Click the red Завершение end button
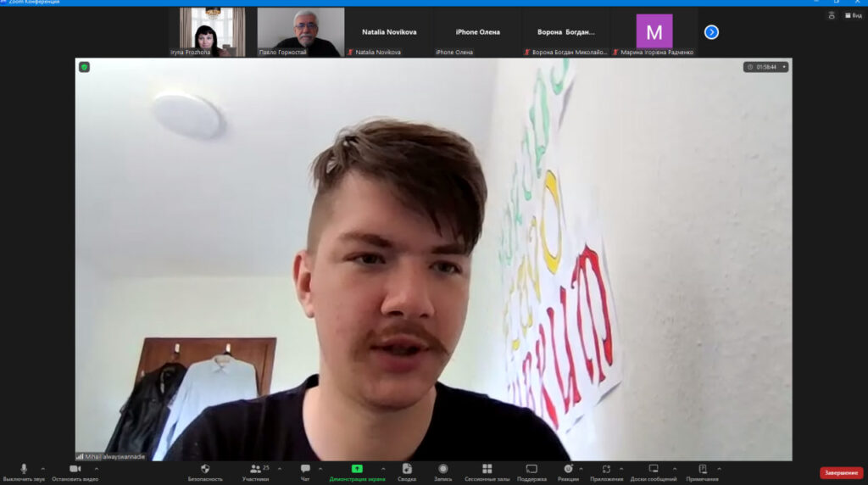The width and height of the screenshot is (868, 485). [841, 473]
